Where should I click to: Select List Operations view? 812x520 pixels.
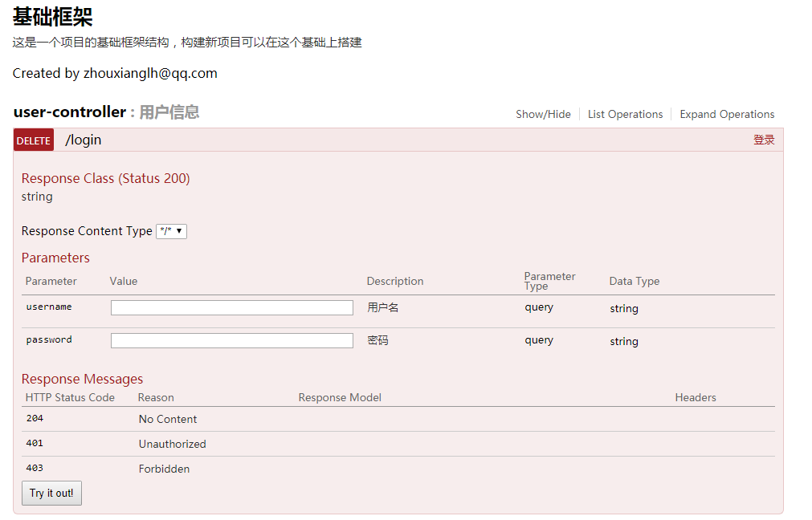625,114
